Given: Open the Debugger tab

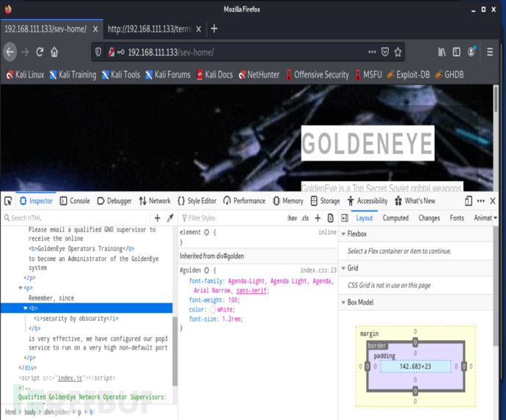Looking at the screenshot, I should [x=114, y=201].
